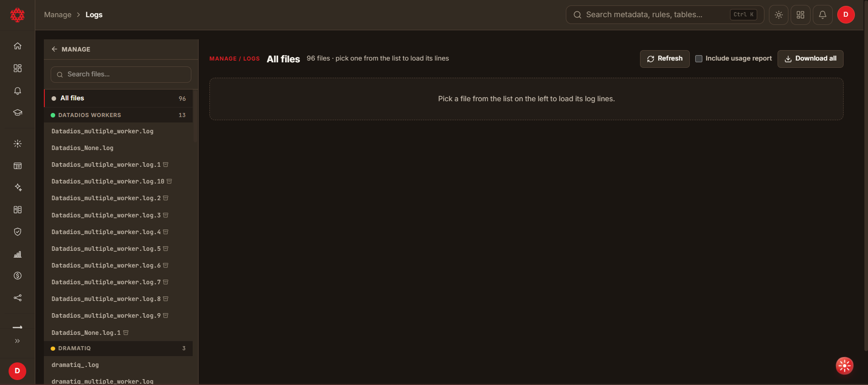Click the bell icon in left sidebar
This screenshot has width=868, height=385.
(x=18, y=91)
